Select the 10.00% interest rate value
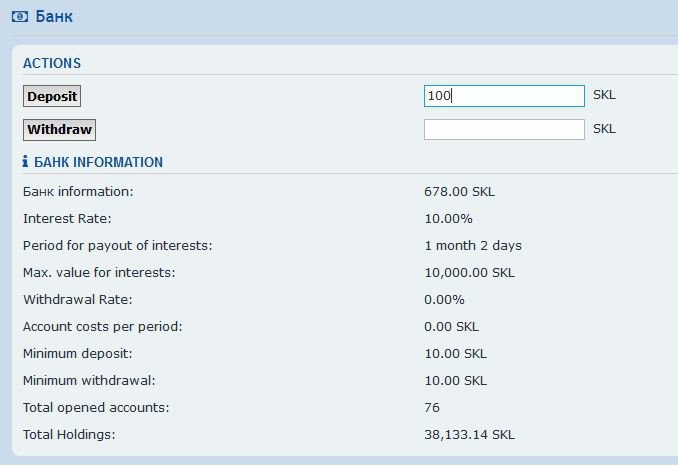Image resolution: width=678 pixels, height=467 pixels. (x=448, y=218)
